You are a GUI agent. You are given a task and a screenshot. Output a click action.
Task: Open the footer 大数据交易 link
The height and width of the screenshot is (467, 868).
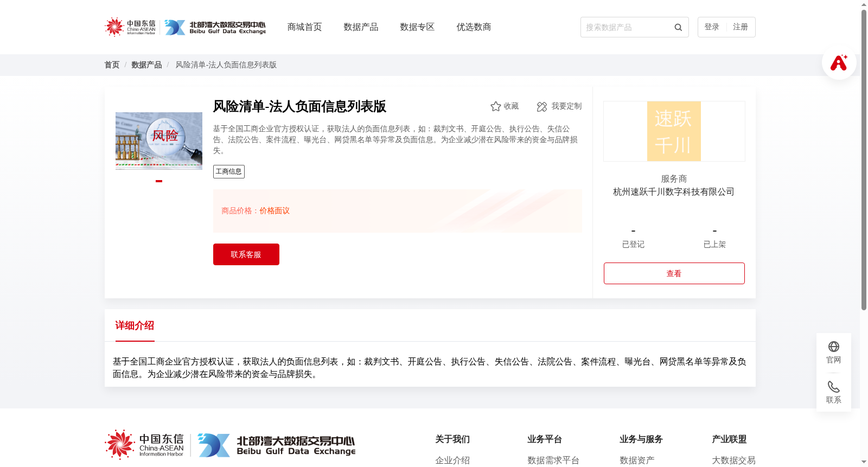[733, 460]
